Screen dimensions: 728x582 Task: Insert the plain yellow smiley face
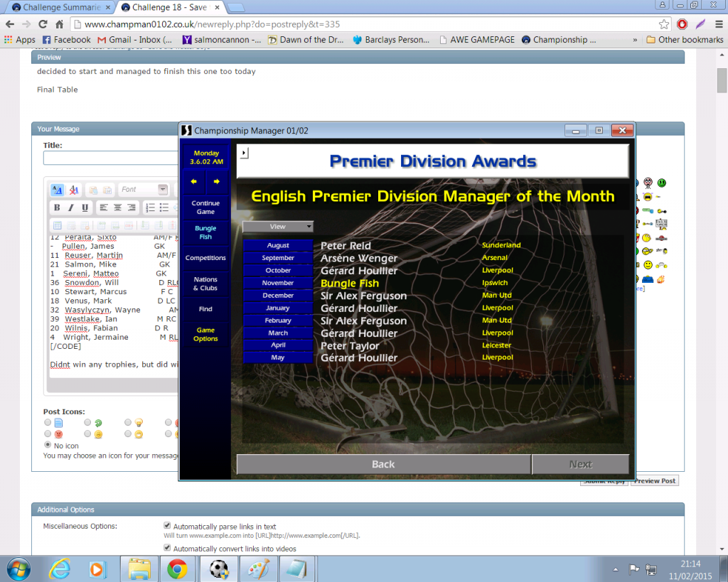tap(648, 265)
